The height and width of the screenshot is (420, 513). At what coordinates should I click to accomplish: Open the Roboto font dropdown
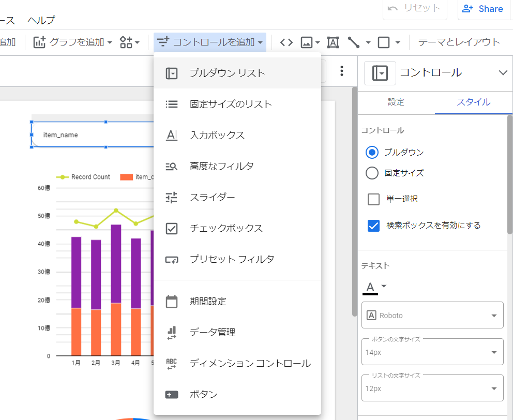(x=432, y=315)
